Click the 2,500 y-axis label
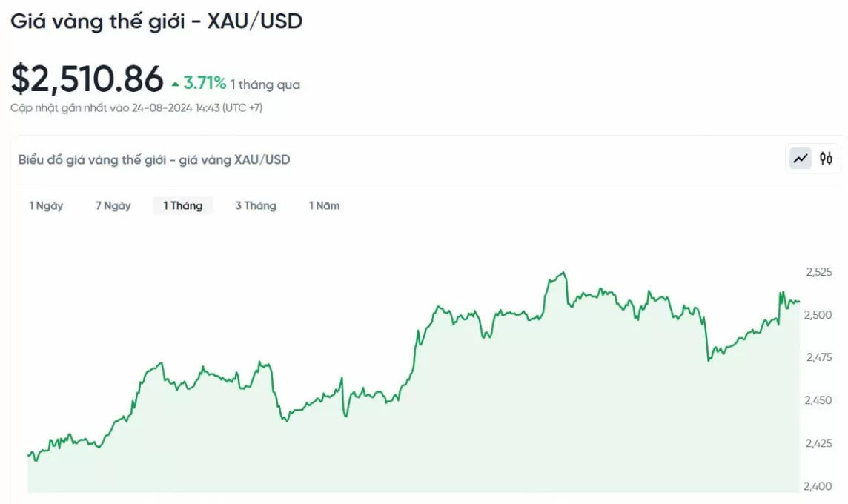Viewport: 848px width, 504px height. (818, 315)
